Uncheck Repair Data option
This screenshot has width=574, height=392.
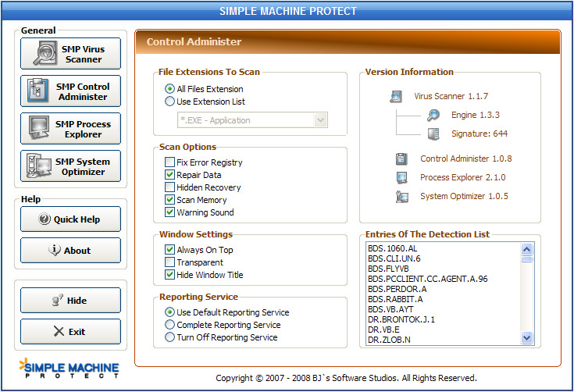tap(169, 175)
